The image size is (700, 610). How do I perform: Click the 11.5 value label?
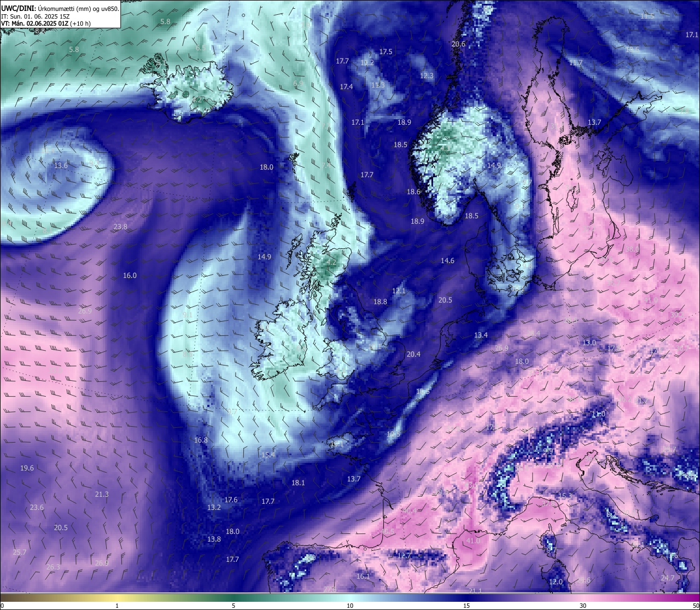[647, 16]
